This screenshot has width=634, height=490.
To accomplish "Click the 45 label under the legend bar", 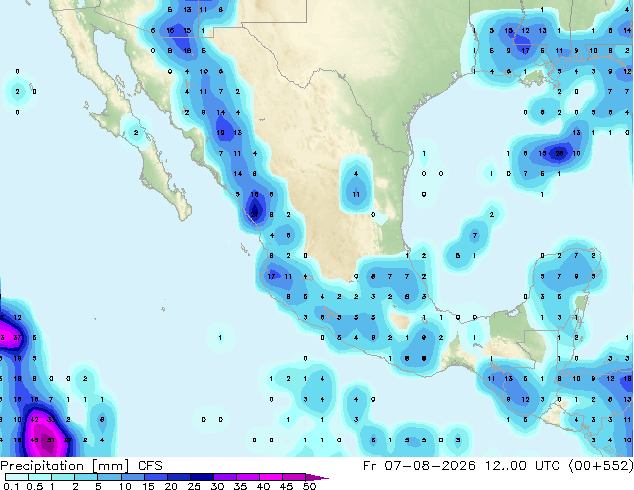I will click(x=287, y=486).
